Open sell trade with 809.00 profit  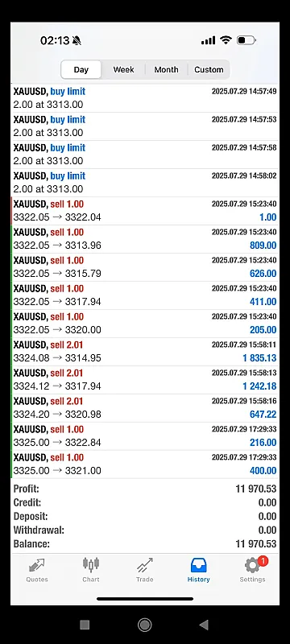point(145,238)
